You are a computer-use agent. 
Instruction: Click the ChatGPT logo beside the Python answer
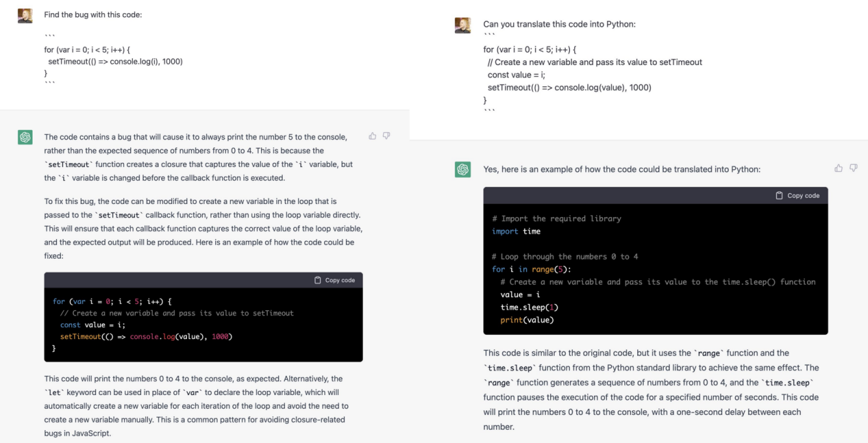tap(463, 169)
